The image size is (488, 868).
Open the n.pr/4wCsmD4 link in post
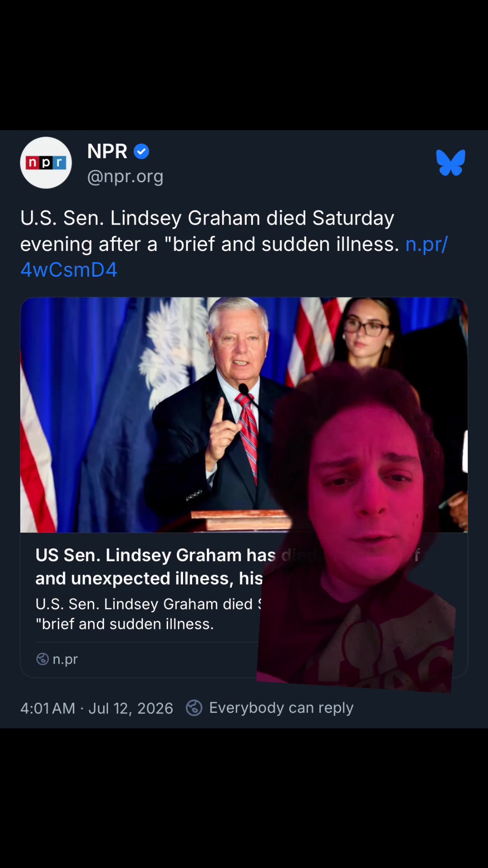pos(234,257)
